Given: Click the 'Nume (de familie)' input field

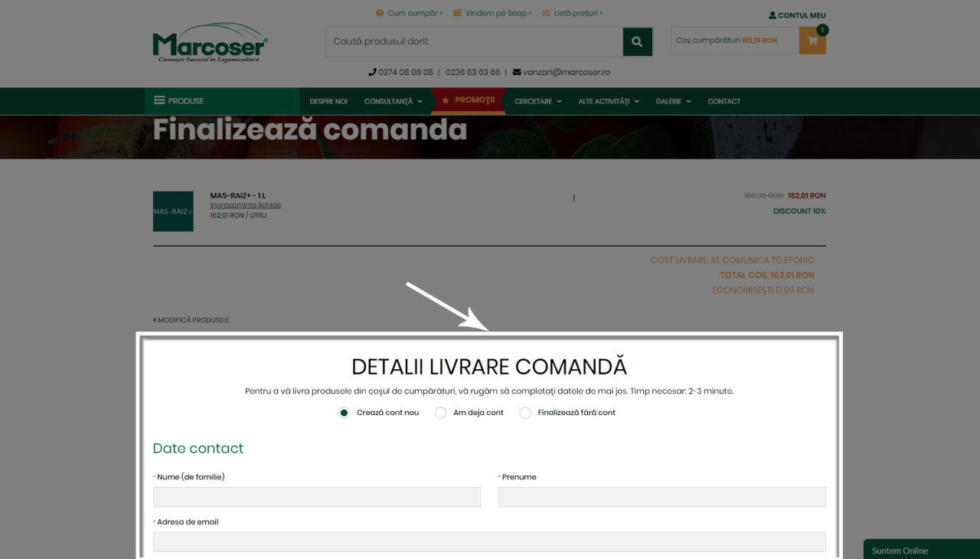Looking at the screenshot, I should tap(317, 497).
